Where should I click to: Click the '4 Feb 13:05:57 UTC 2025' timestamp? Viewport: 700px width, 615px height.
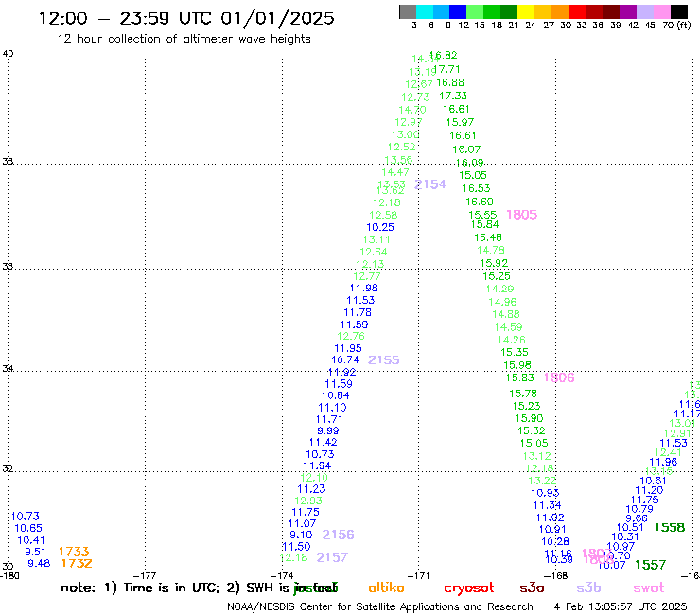pyautogui.click(x=621, y=606)
